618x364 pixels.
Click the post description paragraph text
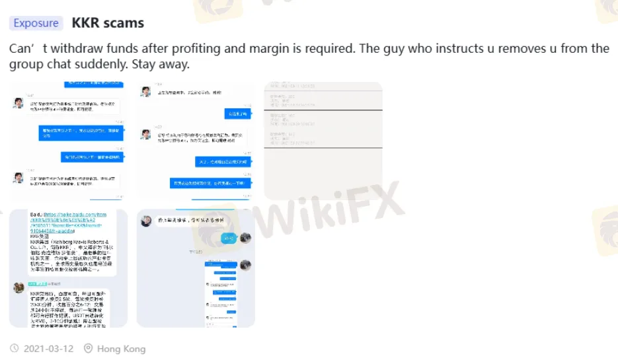pos(309,56)
